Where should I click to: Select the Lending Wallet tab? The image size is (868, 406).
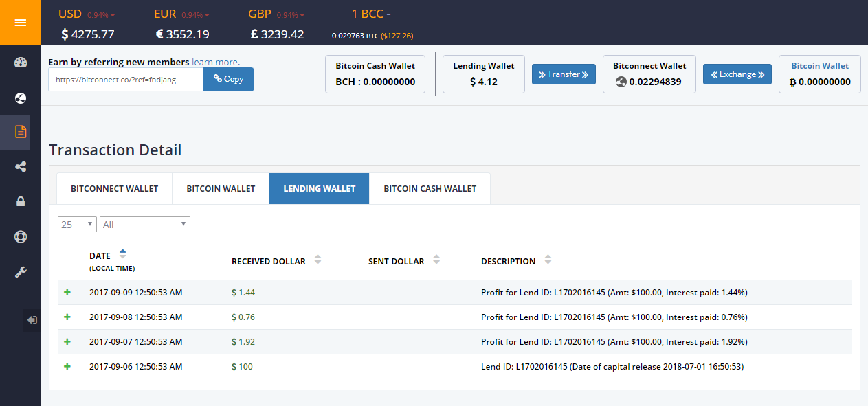coord(320,189)
